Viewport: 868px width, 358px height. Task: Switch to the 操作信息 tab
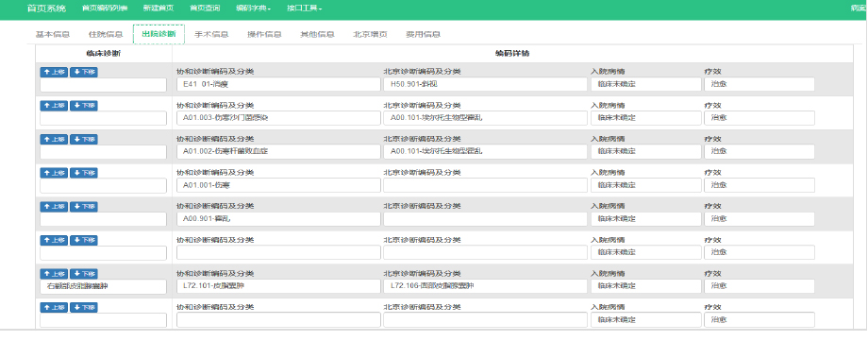(264, 34)
